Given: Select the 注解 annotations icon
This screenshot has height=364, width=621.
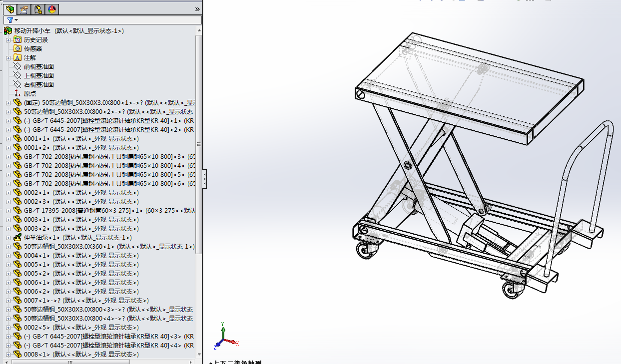Looking at the screenshot, I should (17, 58).
